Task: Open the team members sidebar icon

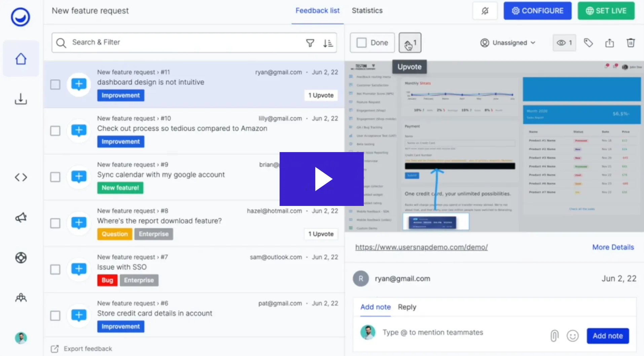Action: pyautogui.click(x=21, y=298)
